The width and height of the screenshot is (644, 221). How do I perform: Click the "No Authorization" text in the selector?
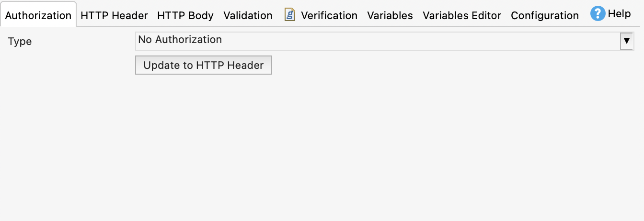180,40
